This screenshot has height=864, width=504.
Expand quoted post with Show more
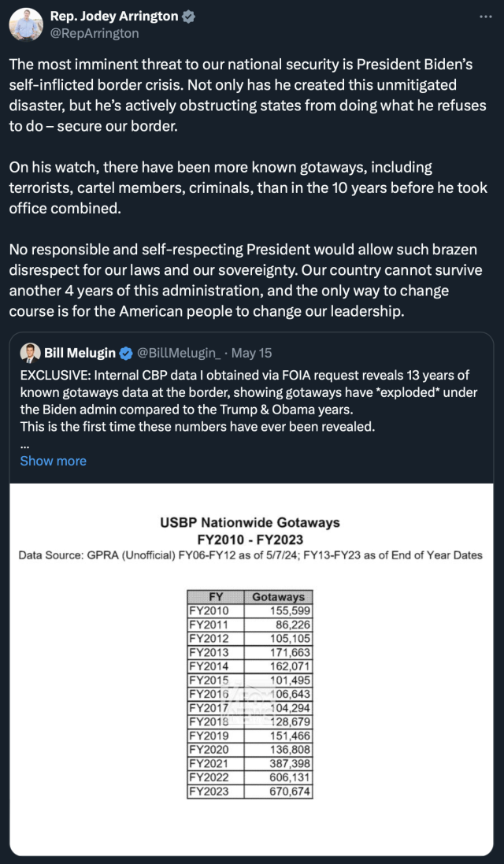53,461
